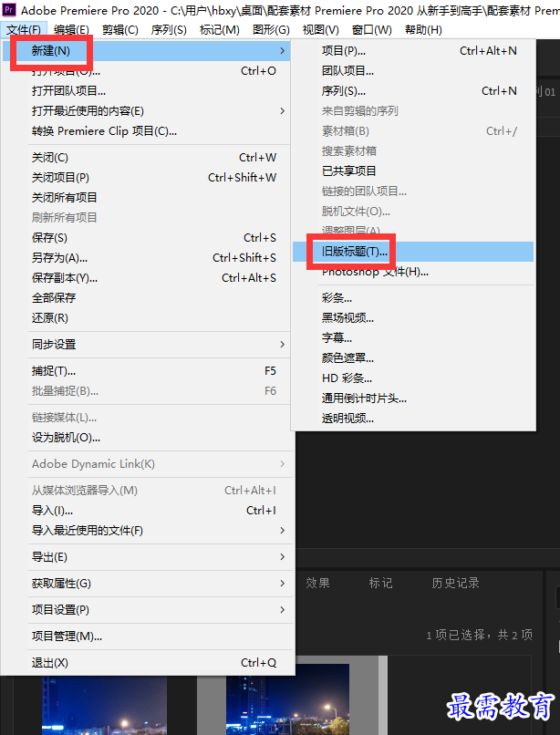Open 获取属性(G) menu entry

click(x=146, y=584)
